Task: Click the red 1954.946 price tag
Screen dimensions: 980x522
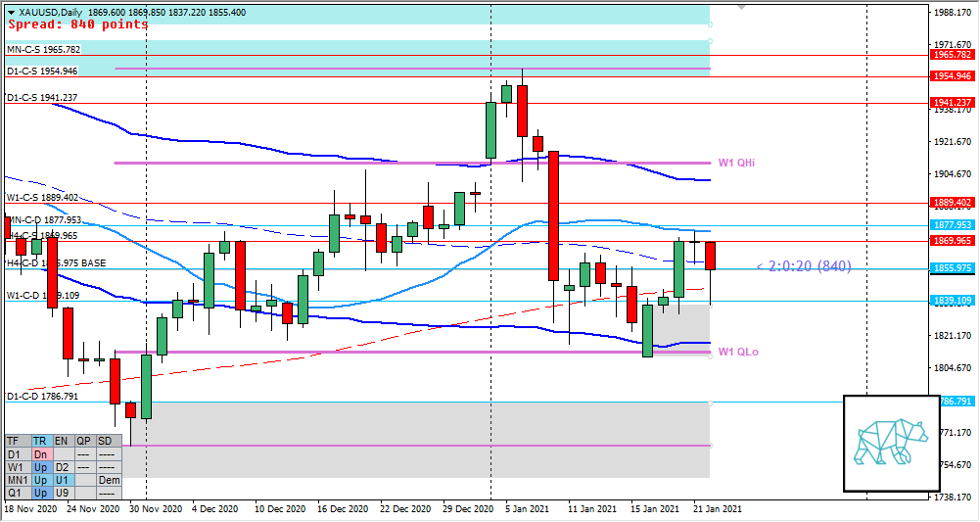Action: pyautogui.click(x=952, y=75)
